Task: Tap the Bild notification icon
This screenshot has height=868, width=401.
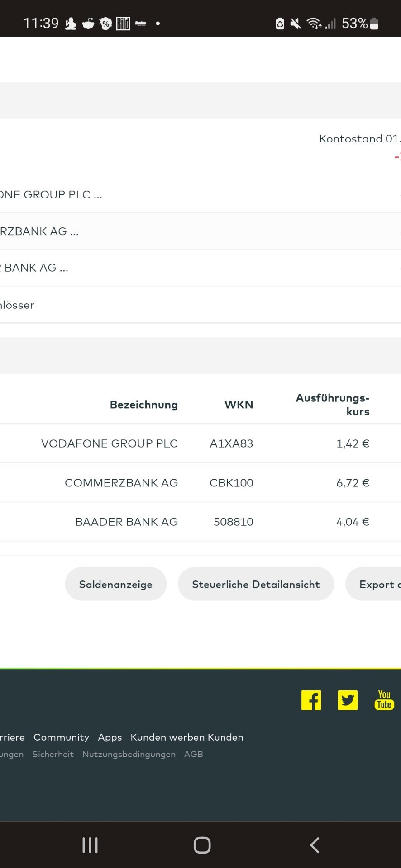Action: click(x=123, y=23)
